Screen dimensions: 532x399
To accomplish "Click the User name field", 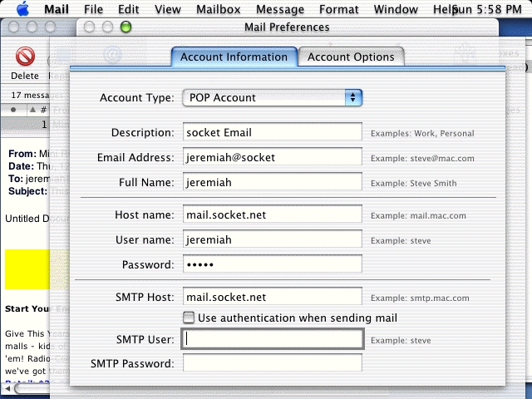I will 273,239.
